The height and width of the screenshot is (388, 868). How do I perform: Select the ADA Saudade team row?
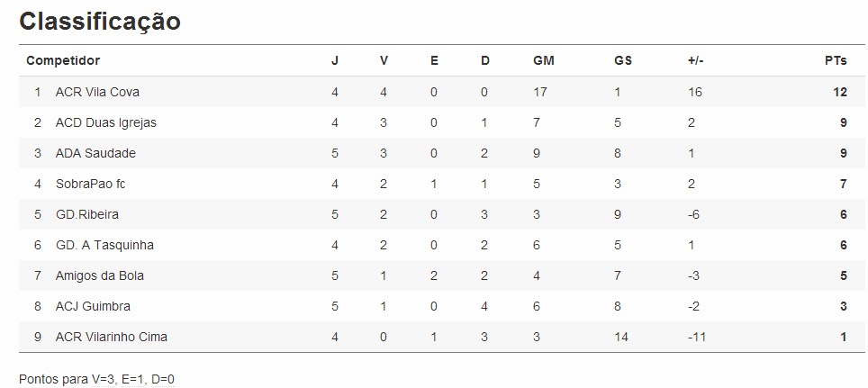point(95,153)
